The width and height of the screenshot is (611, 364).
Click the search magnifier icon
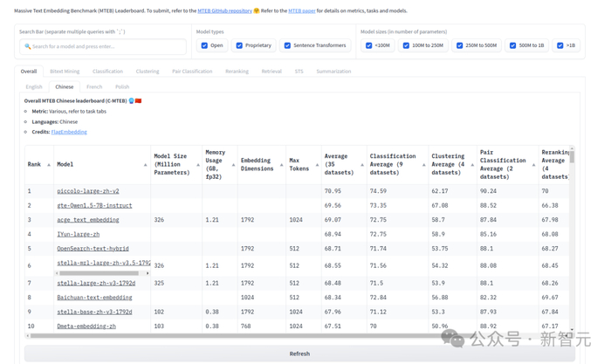pos(28,46)
